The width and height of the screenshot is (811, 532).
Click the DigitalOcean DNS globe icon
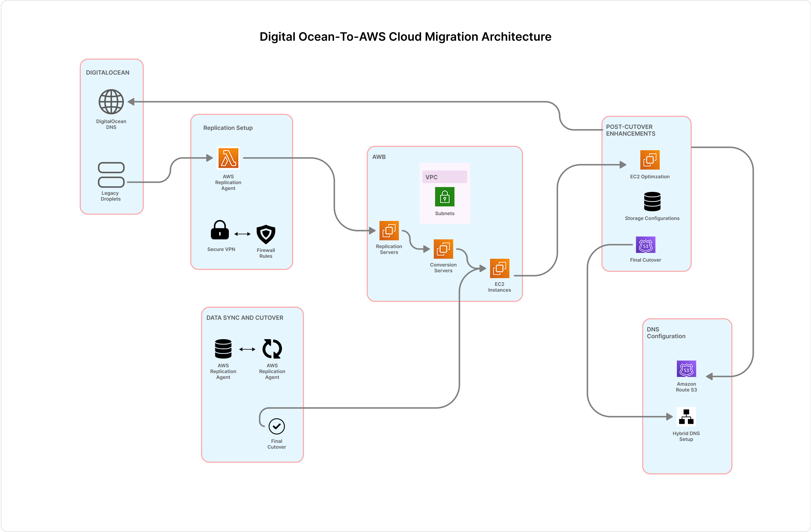pos(111,101)
